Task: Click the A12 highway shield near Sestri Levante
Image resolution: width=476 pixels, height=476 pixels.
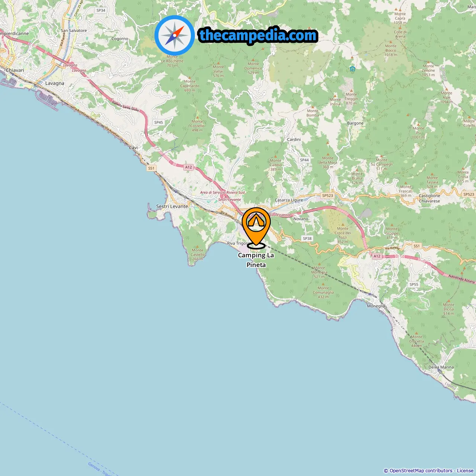Action: pos(189,167)
